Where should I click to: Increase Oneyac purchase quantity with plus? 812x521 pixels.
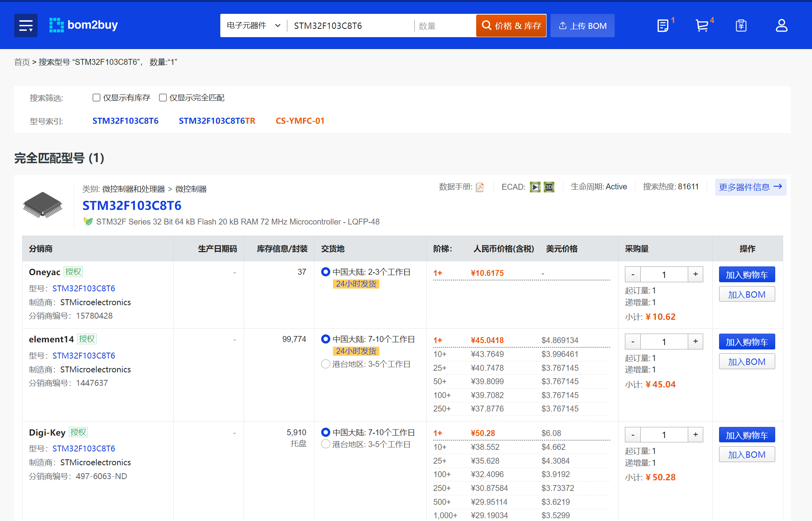click(695, 274)
